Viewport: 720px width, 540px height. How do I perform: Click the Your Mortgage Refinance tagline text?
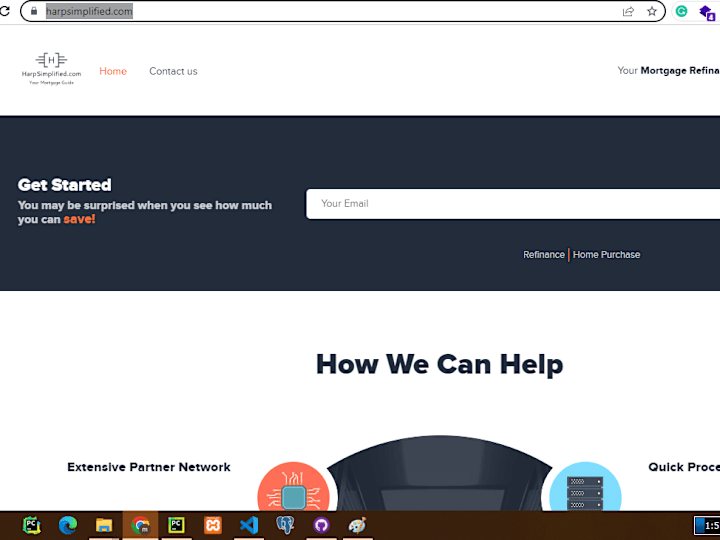tap(669, 71)
